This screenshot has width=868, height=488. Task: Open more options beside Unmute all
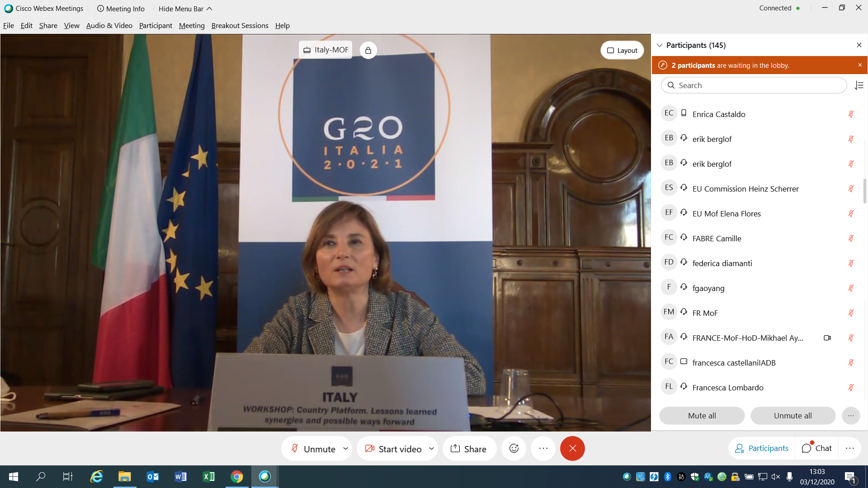(851, 416)
